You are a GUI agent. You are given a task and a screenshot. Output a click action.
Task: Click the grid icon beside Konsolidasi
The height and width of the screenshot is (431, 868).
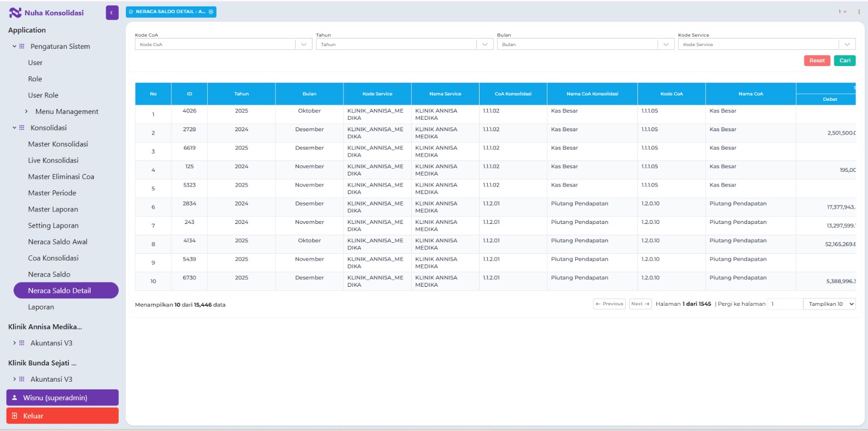tap(22, 127)
